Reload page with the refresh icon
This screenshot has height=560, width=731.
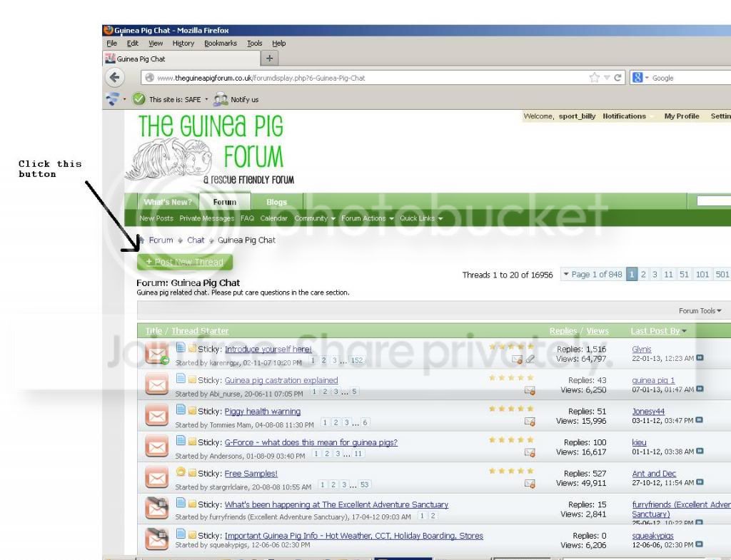[617, 78]
